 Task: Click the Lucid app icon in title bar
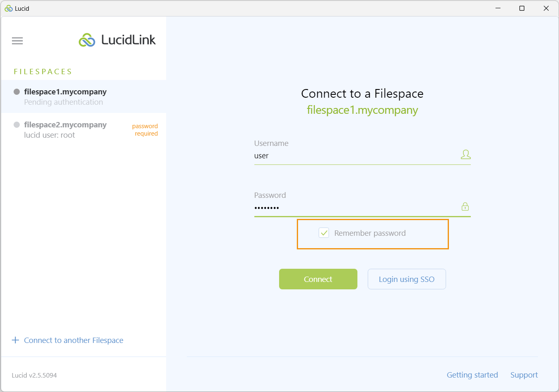(x=9, y=8)
